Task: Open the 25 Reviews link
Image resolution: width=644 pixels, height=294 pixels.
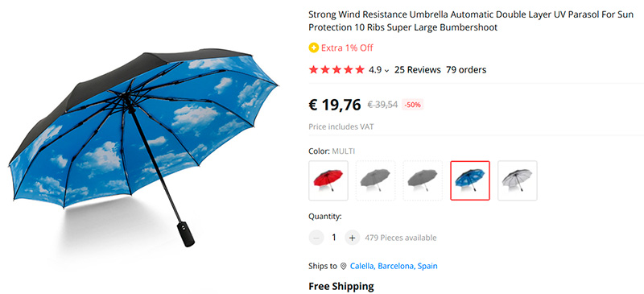Action: pyautogui.click(x=417, y=70)
